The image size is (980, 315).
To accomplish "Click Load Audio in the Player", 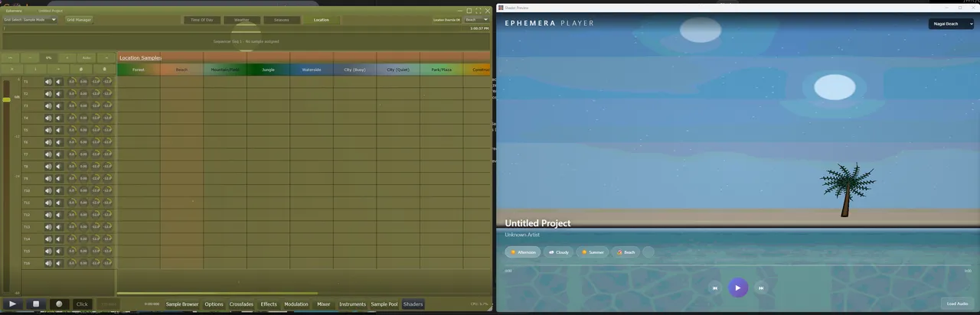I will pyautogui.click(x=957, y=304).
